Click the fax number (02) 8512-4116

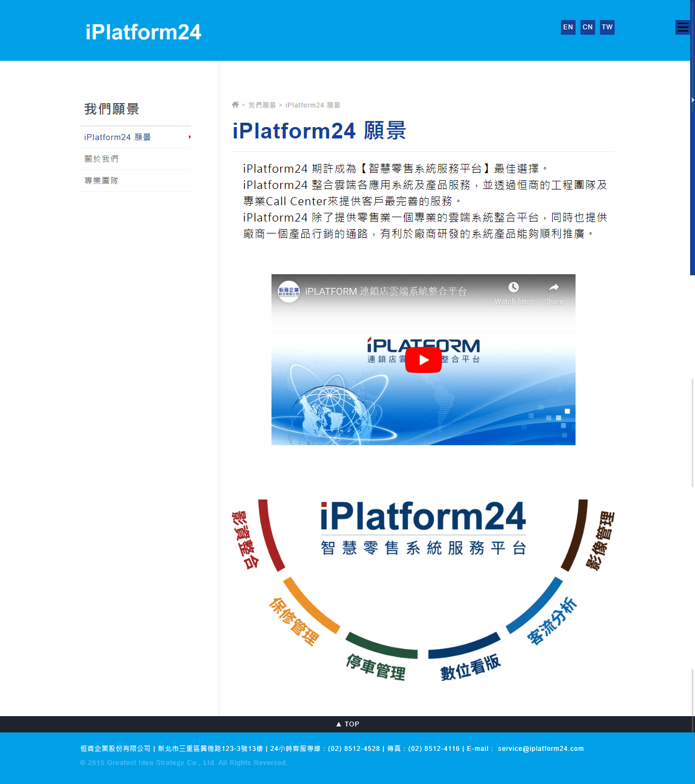click(434, 749)
